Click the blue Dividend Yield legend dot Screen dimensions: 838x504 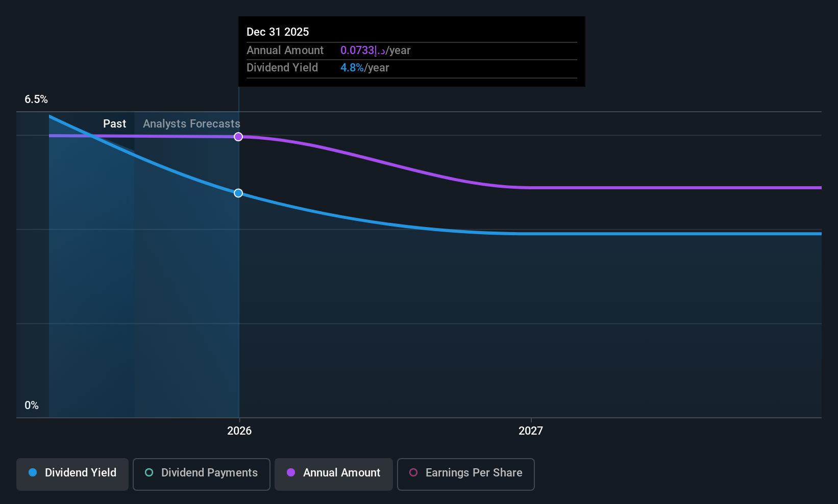(33, 472)
